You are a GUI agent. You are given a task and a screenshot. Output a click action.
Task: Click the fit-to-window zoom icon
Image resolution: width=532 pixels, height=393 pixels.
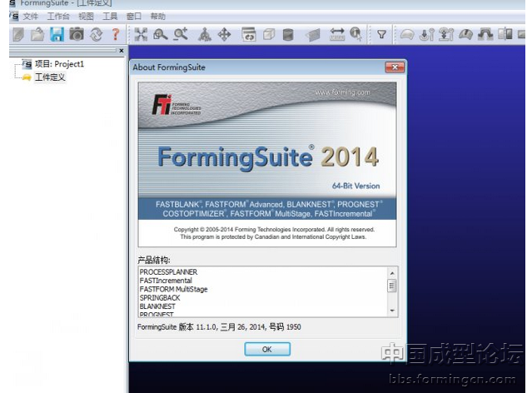pyautogui.click(x=141, y=34)
